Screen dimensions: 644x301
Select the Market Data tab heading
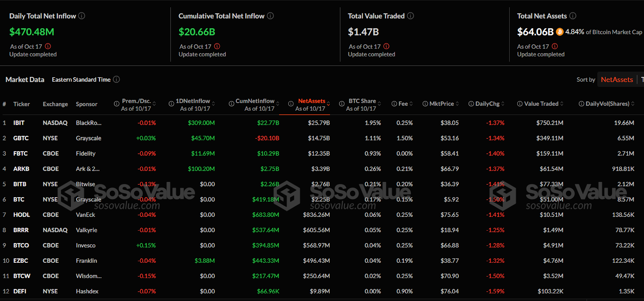coord(25,80)
